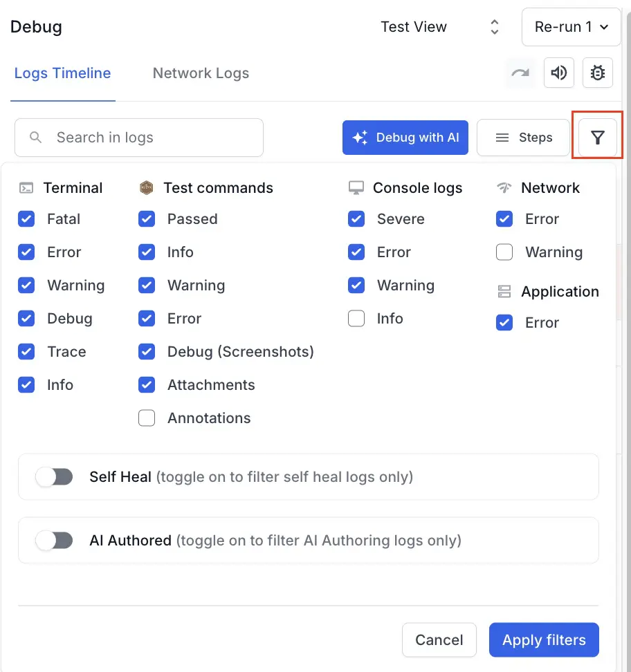This screenshot has width=631, height=672.
Task: Select the Logs Timeline tab
Action: (x=62, y=73)
